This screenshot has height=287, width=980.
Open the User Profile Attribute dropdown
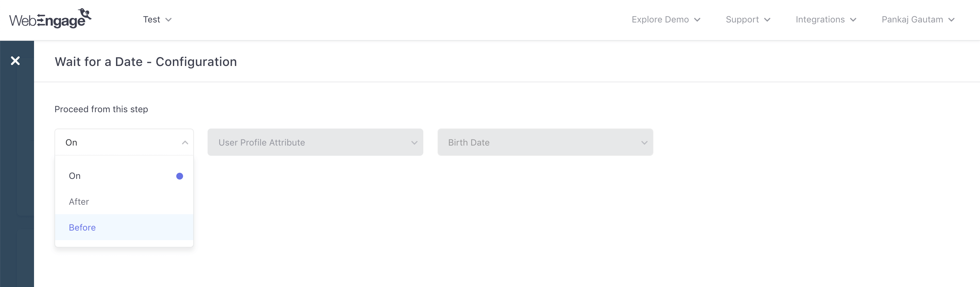pos(315,142)
